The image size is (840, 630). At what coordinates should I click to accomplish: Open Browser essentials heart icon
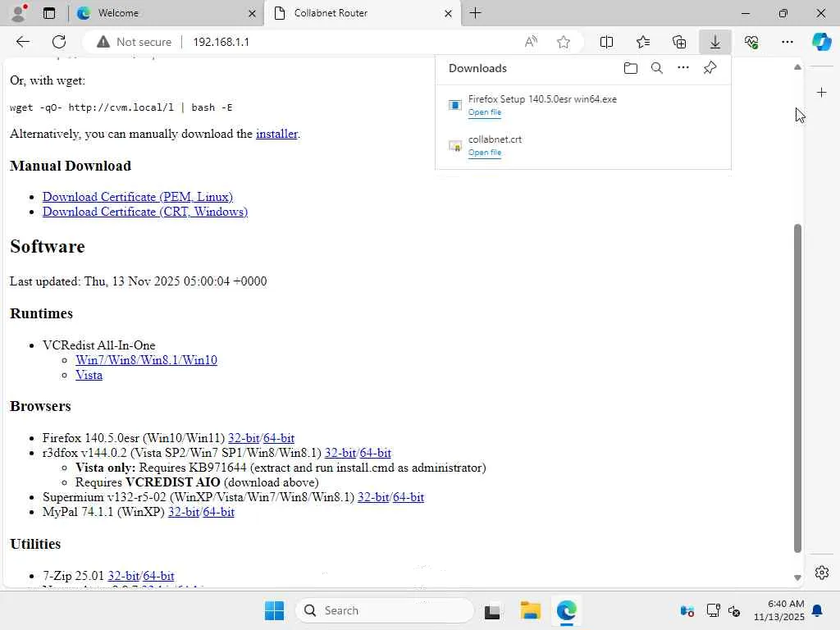[751, 42]
